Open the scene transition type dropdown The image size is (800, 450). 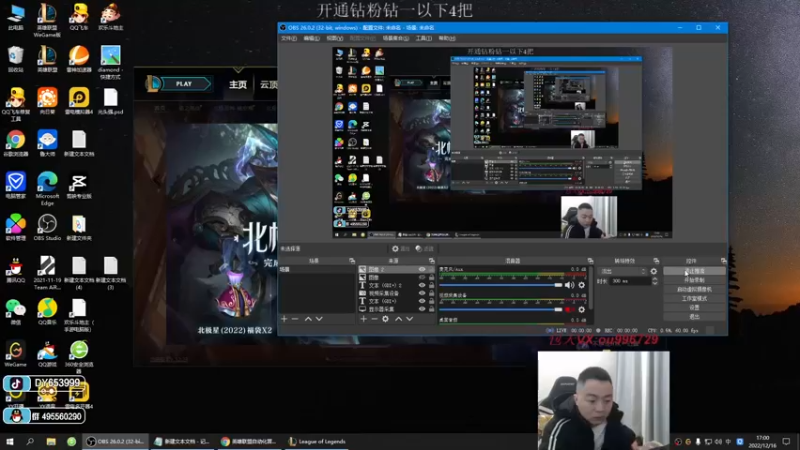coord(623,271)
